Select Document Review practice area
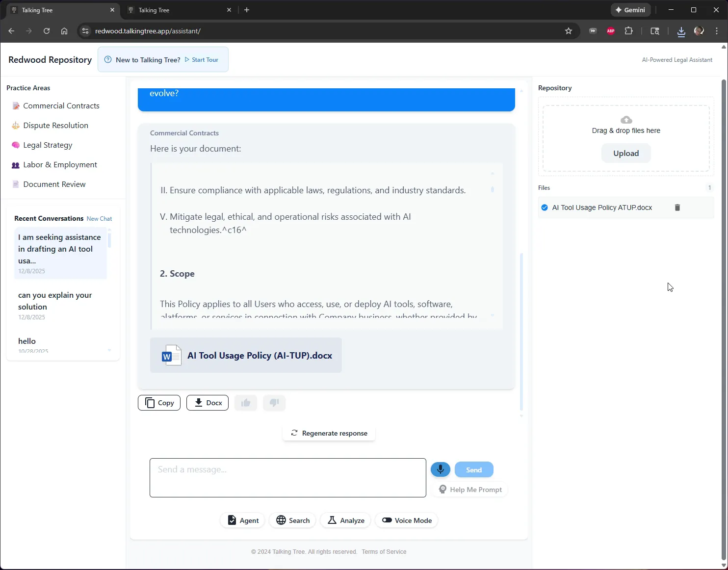The width and height of the screenshot is (728, 570). point(54,184)
